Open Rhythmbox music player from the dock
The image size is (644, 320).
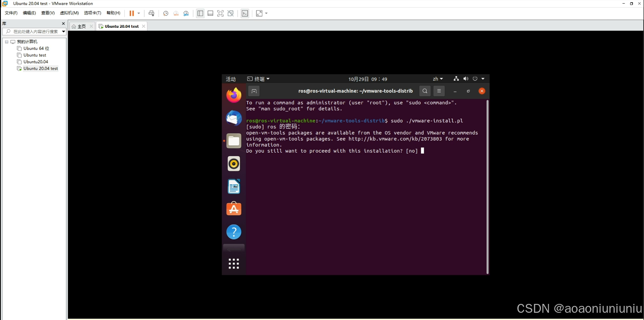pos(234,164)
